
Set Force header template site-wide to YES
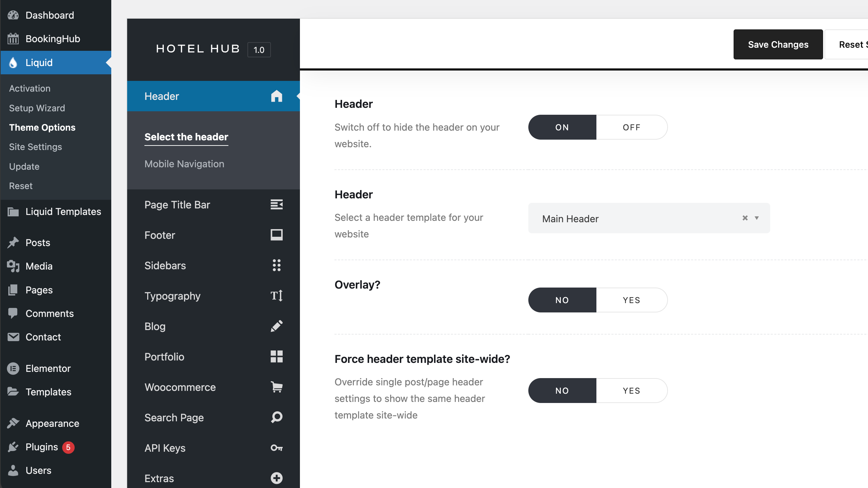[x=631, y=391]
